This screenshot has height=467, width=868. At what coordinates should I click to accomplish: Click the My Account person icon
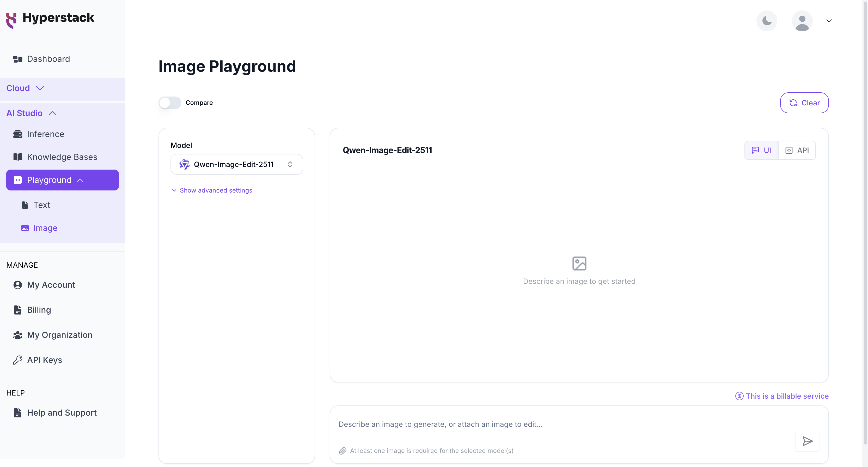pyautogui.click(x=17, y=285)
